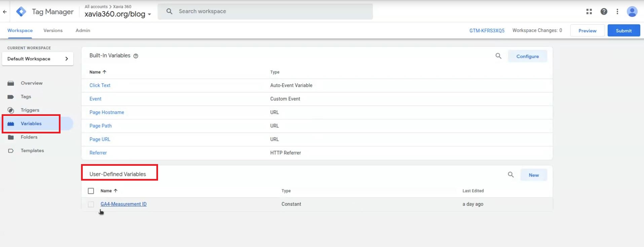Tick the GA4-Measurement ID row checkbox
The image size is (644, 247).
(x=91, y=204)
